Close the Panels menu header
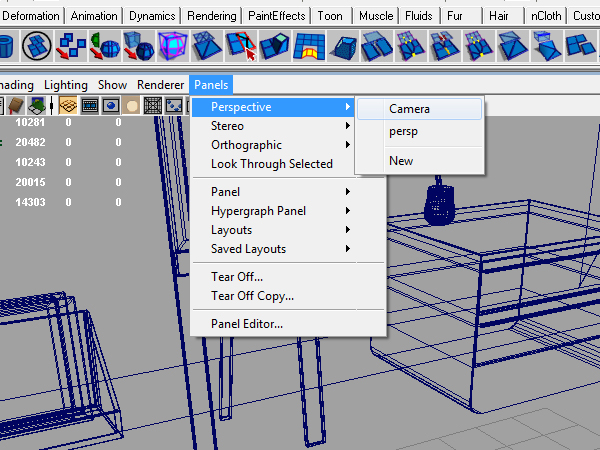600x450 pixels. point(211,85)
